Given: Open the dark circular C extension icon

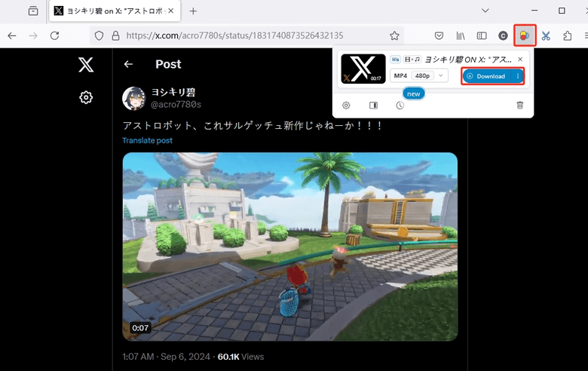Looking at the screenshot, I should (x=503, y=35).
